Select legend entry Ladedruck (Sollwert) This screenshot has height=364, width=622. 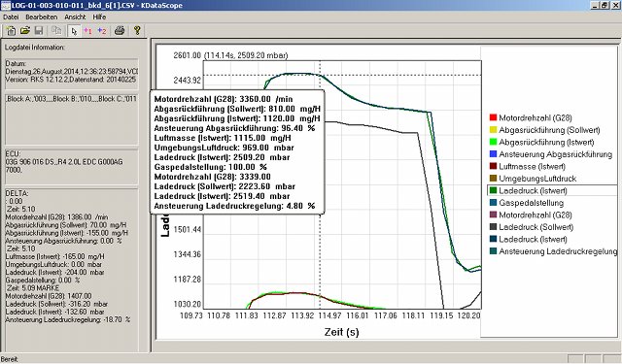pyautogui.click(x=536, y=227)
